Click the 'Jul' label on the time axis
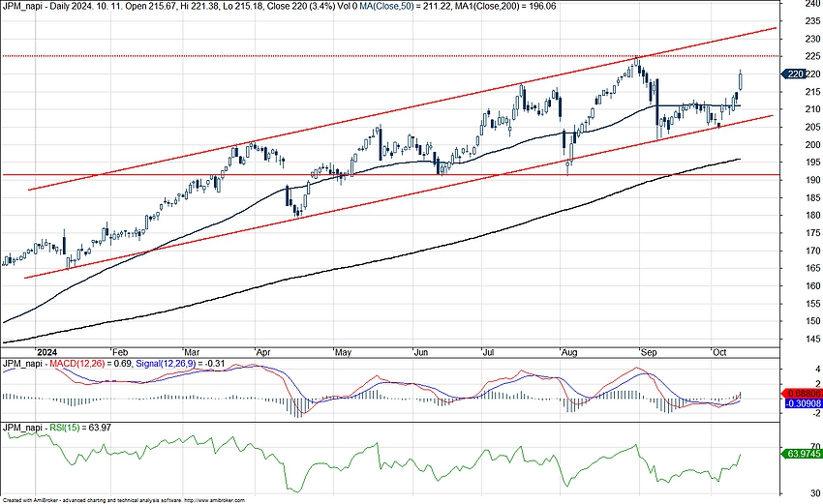Screen dimensions: 823x504 tap(489, 352)
